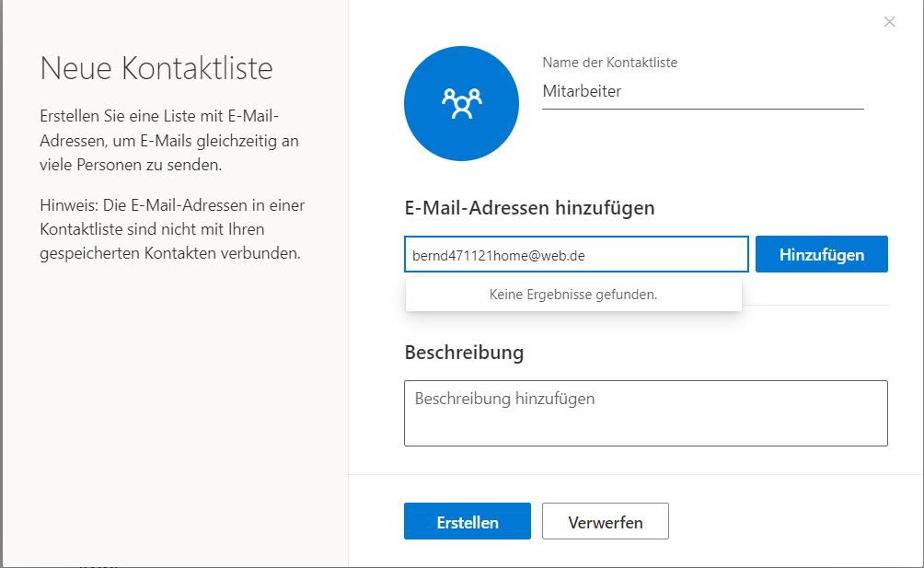The height and width of the screenshot is (568, 924).
Task: Click the text gespeicherten Kontakten verbunden
Action: (x=170, y=252)
